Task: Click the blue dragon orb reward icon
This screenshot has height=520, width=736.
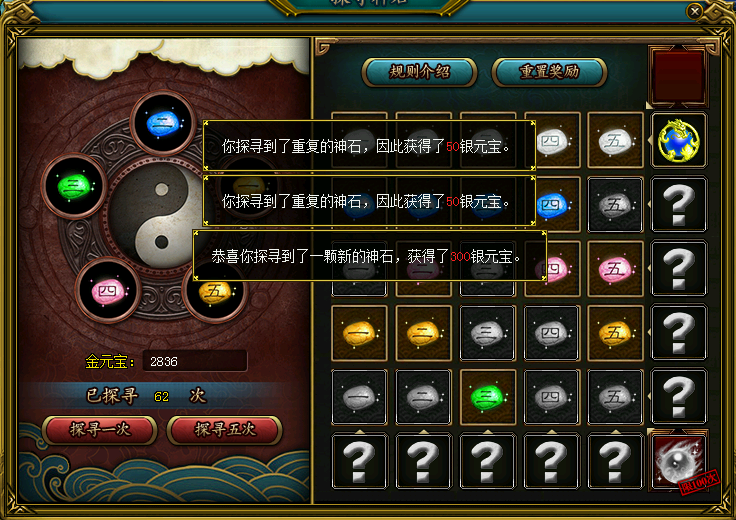Action: point(678,140)
